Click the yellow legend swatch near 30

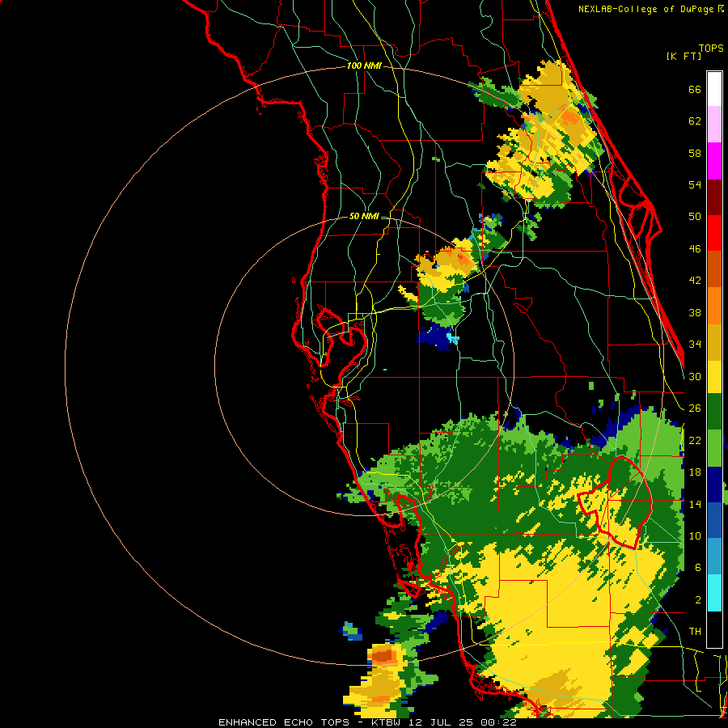pos(714,376)
